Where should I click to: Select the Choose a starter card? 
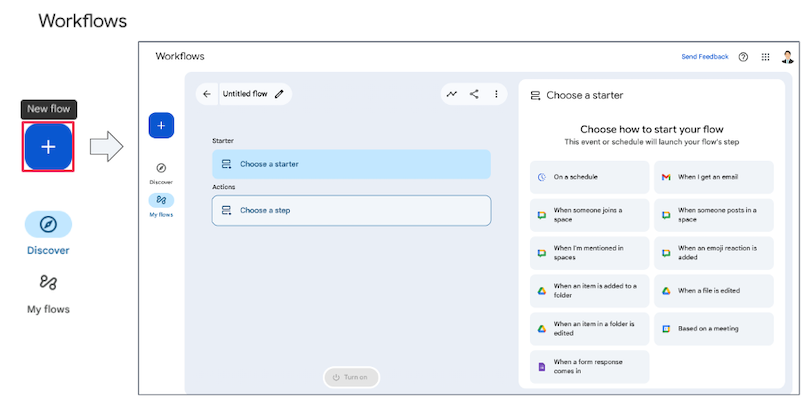351,164
